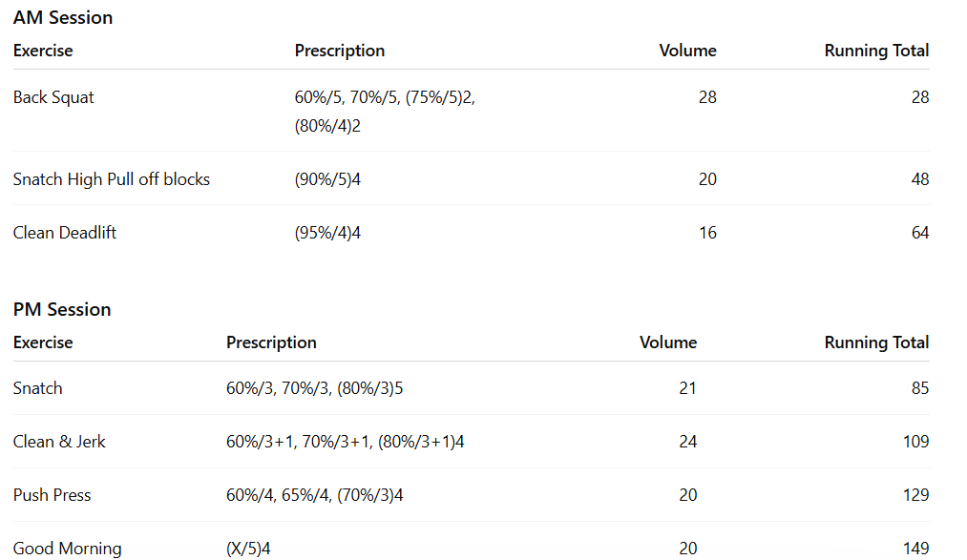Select Snatch High Pull off blocks row
This screenshot has height=560, width=967.
112,179
